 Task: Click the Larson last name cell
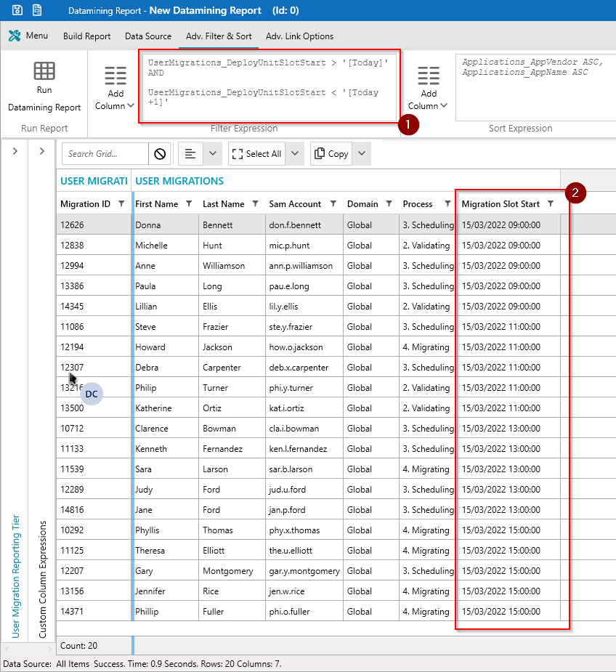click(232, 469)
